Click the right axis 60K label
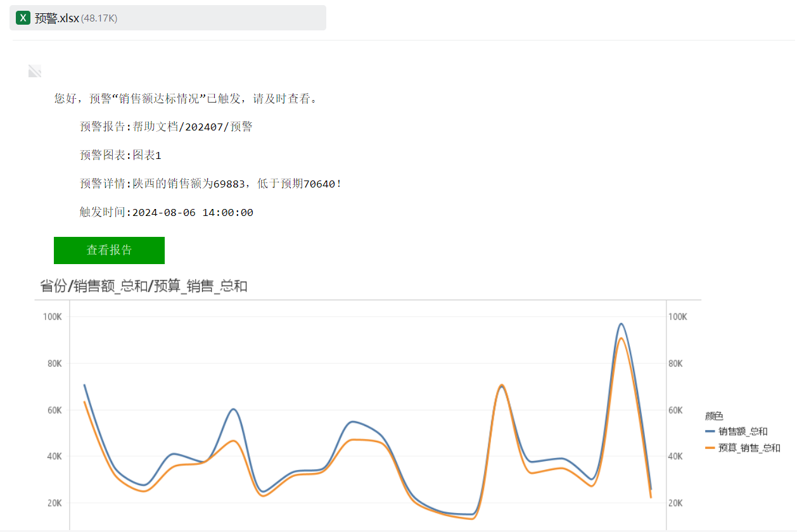The height and width of the screenshot is (532, 797). pos(677,410)
